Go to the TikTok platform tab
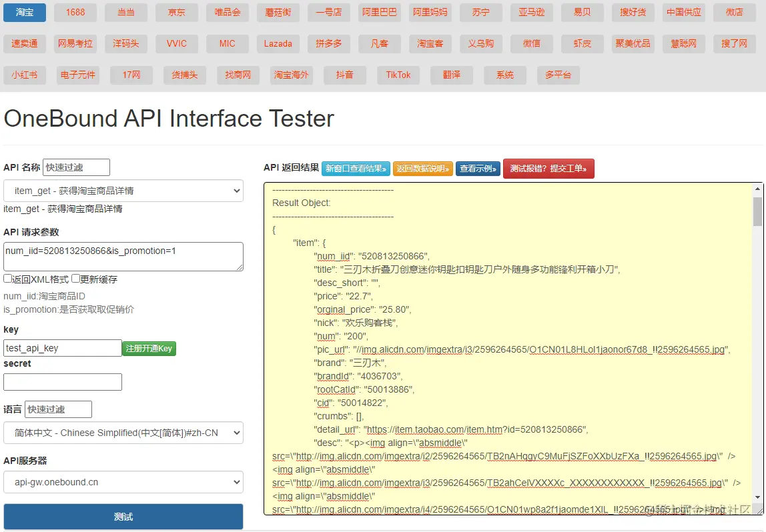Image resolution: width=766 pixels, height=532 pixels. pos(398,75)
